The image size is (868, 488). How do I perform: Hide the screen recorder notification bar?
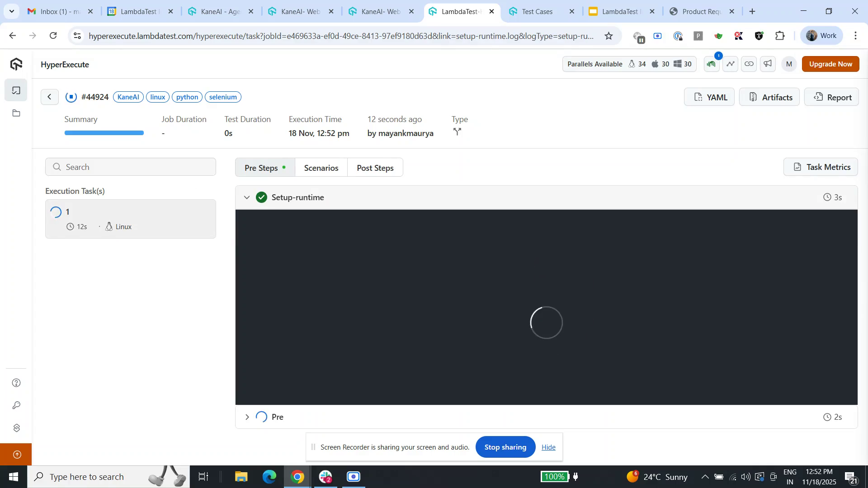click(548, 447)
